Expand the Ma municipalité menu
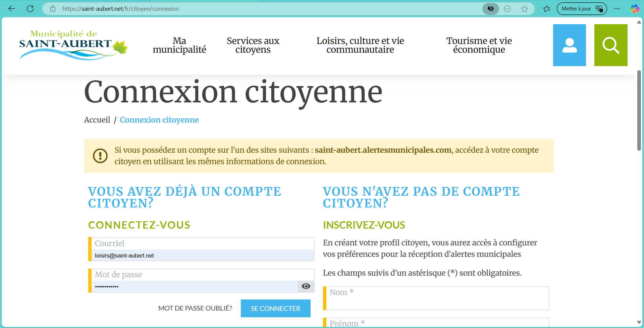 point(179,45)
